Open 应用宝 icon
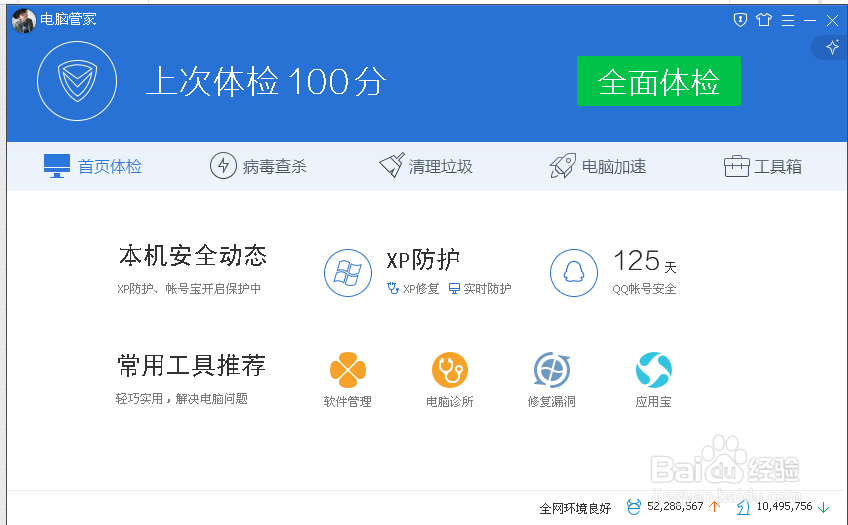Screen dimensions: 848x525 [653, 370]
